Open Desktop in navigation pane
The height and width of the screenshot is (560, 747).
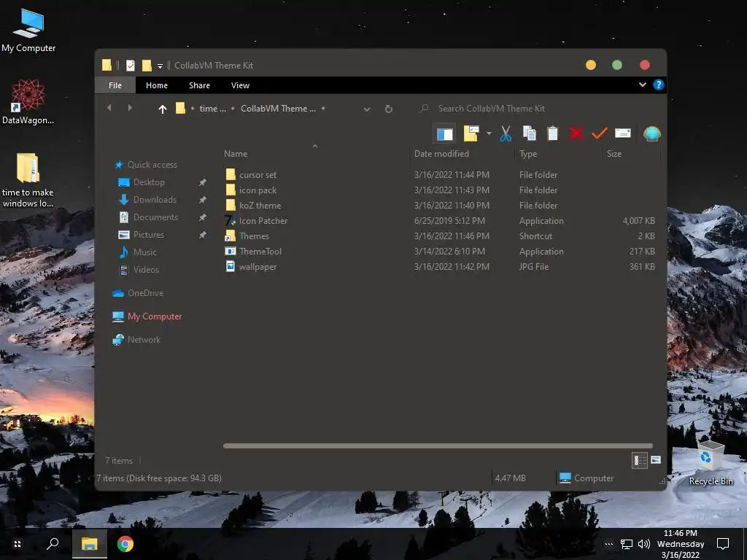[149, 182]
